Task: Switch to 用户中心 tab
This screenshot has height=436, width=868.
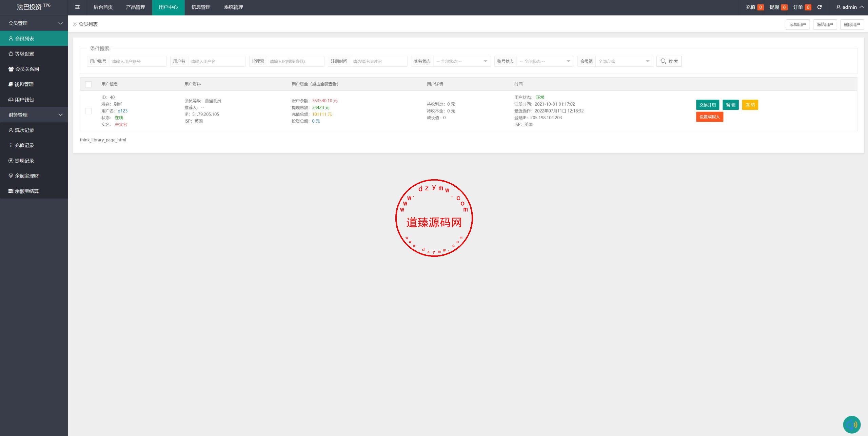Action: pyautogui.click(x=168, y=7)
